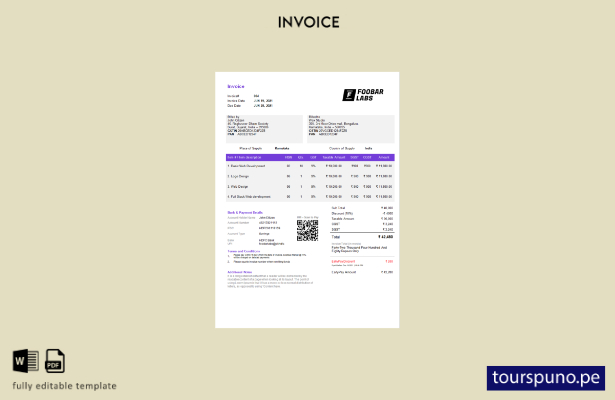This screenshot has width=615, height=400.
Task: Click the Bank & Payment Details heading
Action: (x=245, y=213)
